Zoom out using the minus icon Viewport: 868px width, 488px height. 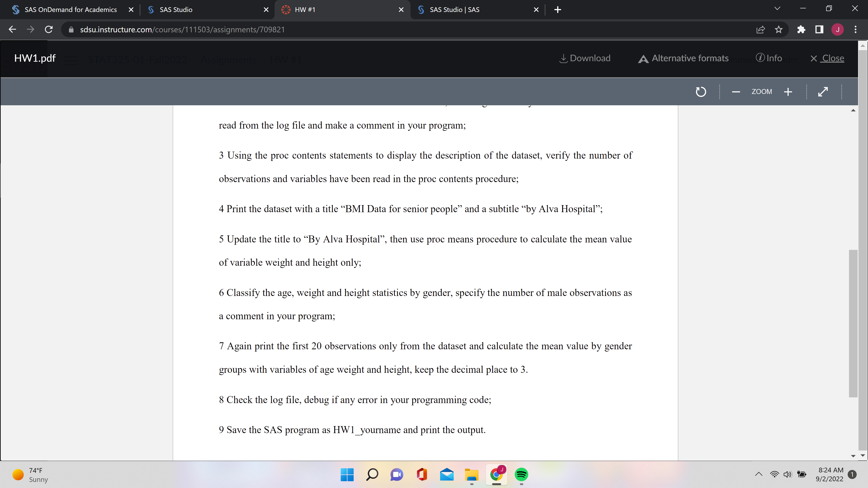point(736,91)
